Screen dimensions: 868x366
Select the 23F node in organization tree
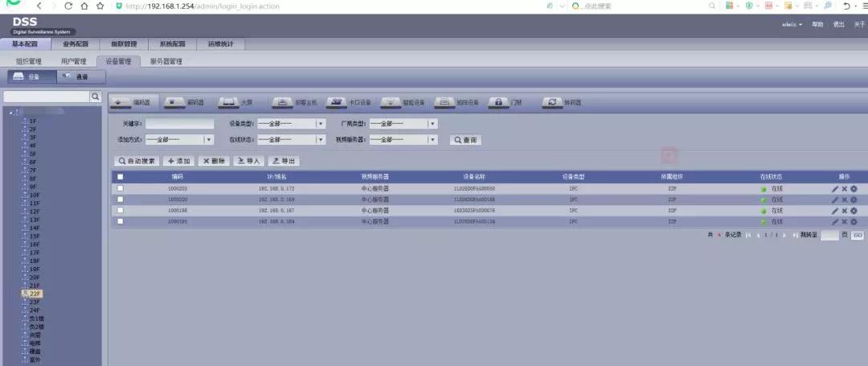point(35,302)
